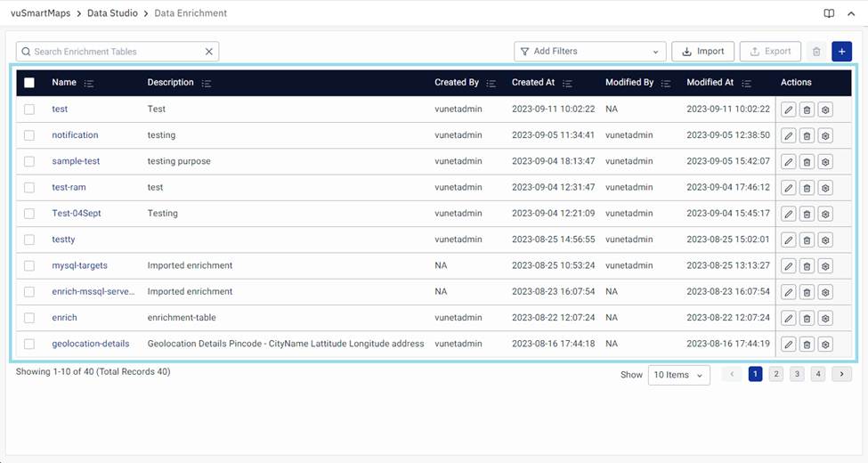Collapse the header using the top-right chevron
The height and width of the screenshot is (463, 868).
[851, 14]
